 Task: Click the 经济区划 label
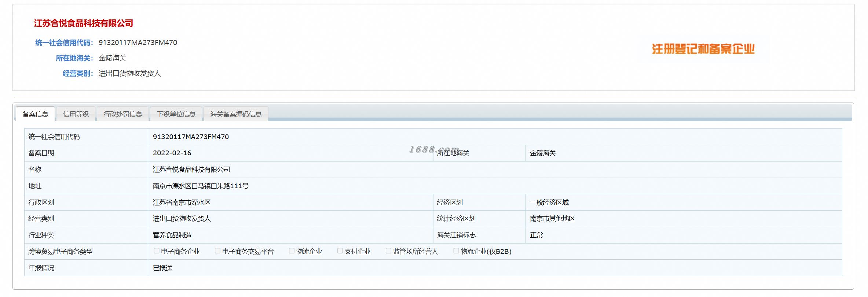tap(450, 203)
